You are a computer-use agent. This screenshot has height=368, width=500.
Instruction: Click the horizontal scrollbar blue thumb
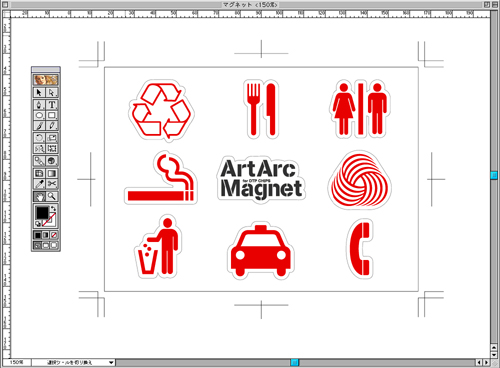(294, 362)
